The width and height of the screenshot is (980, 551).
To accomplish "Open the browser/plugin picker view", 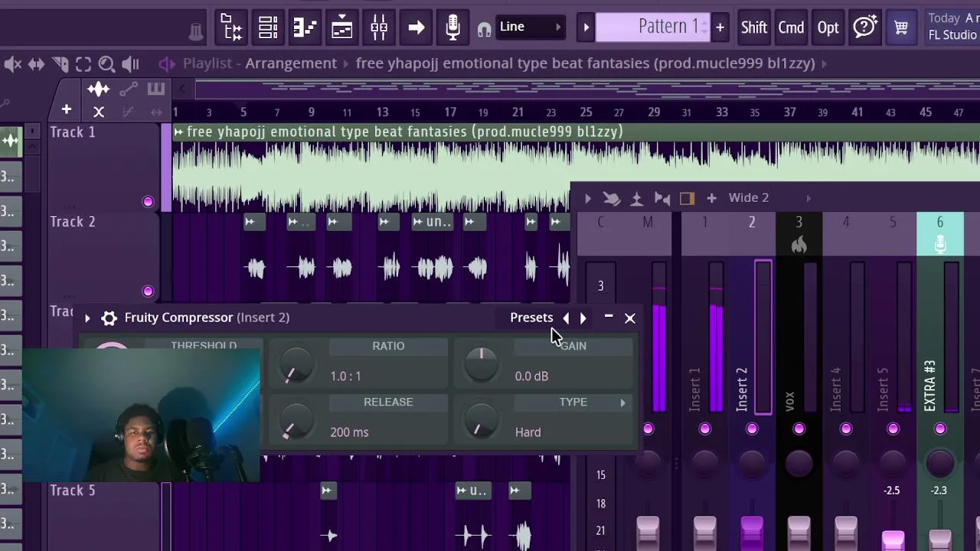I will coord(231,28).
